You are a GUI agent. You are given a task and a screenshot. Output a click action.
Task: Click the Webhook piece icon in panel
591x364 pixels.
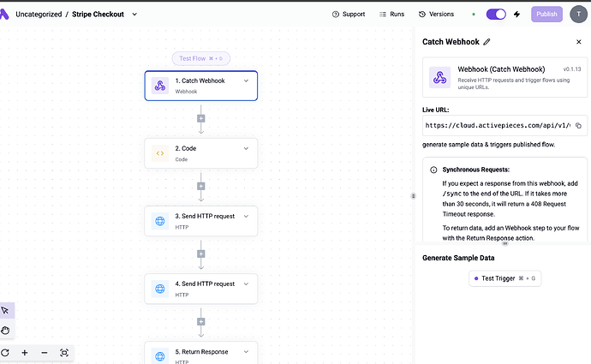pos(439,77)
